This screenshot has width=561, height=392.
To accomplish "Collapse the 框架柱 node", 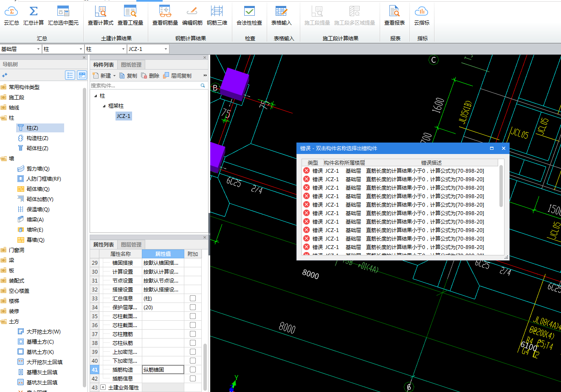I will 104,106.
